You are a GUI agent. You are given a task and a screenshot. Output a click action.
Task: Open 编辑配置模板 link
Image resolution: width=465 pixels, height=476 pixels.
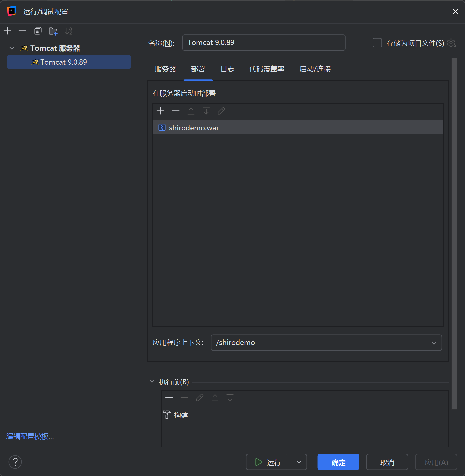tap(30, 436)
